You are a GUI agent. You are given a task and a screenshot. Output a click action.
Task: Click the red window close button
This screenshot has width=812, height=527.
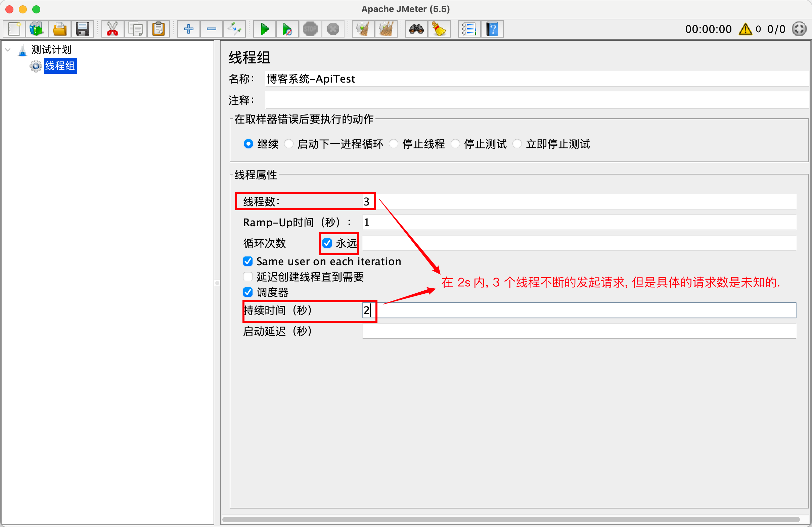pos(9,9)
